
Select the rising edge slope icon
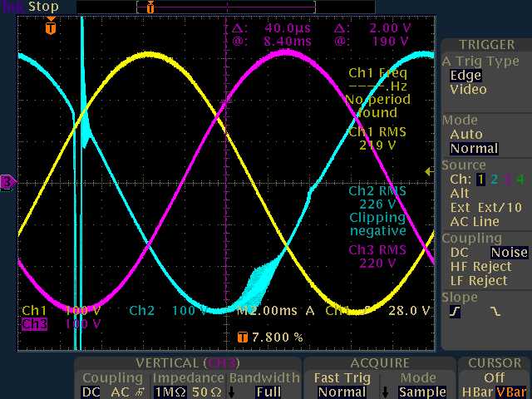456,312
